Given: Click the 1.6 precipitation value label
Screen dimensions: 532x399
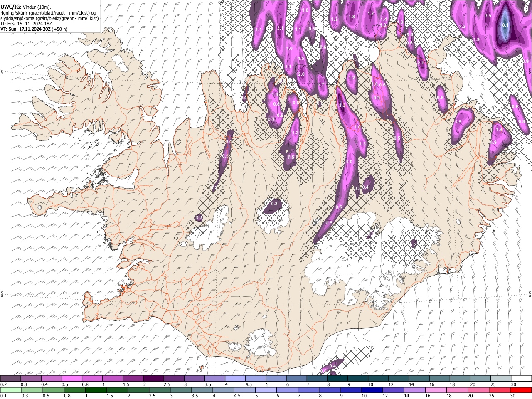Looking at the screenshot, I should click(x=374, y=84).
